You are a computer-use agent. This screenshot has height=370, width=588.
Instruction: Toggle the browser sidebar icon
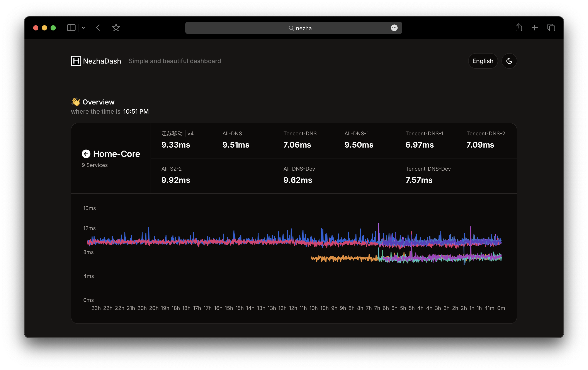(71, 28)
